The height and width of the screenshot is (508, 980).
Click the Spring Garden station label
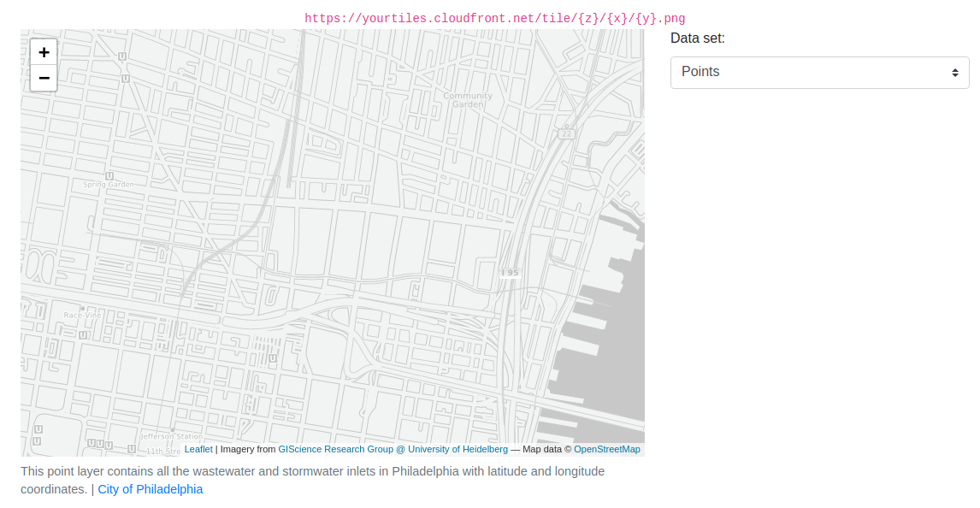click(109, 184)
